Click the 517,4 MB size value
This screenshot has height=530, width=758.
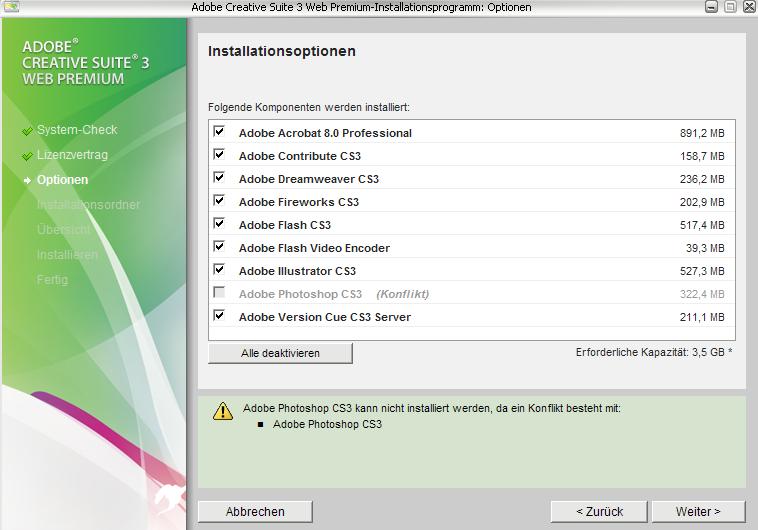point(702,225)
